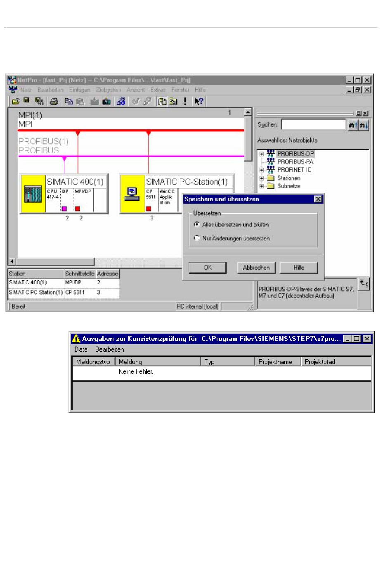The width and height of the screenshot is (392, 577).
Task: Click OK in Speichern und übersetzen dialog
Action: pos(208,268)
